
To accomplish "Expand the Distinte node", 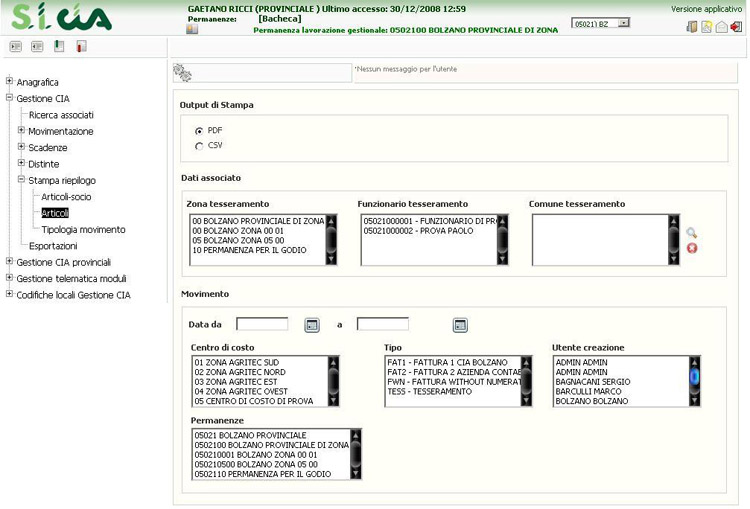I will coord(21,163).
